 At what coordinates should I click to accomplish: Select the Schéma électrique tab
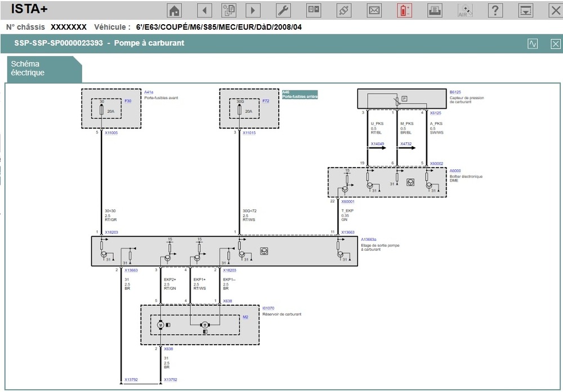[x=44, y=69]
